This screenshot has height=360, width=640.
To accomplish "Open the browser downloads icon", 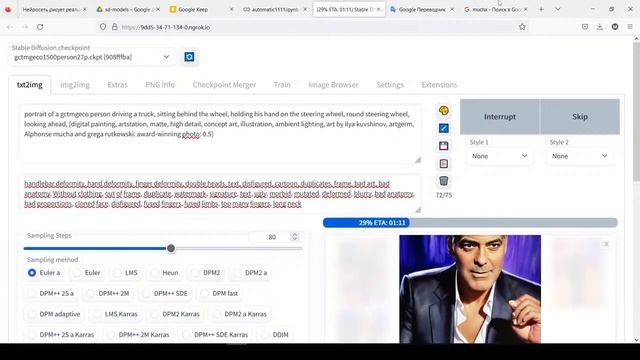I will [600, 27].
